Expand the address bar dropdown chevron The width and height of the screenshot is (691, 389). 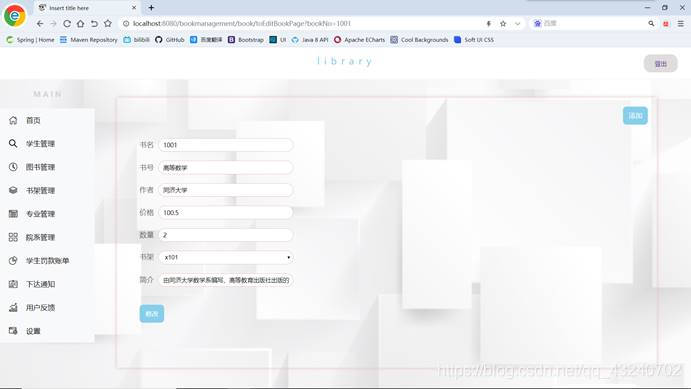coord(517,23)
